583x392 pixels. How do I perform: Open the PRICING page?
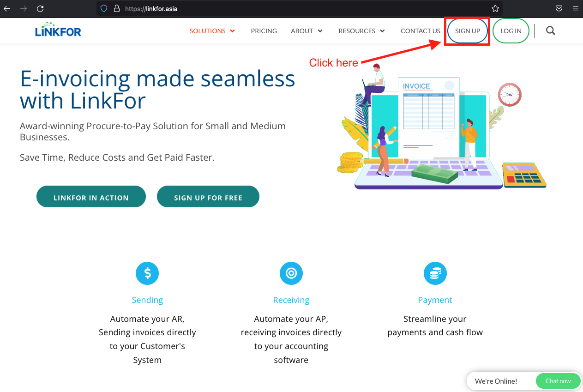[264, 31]
